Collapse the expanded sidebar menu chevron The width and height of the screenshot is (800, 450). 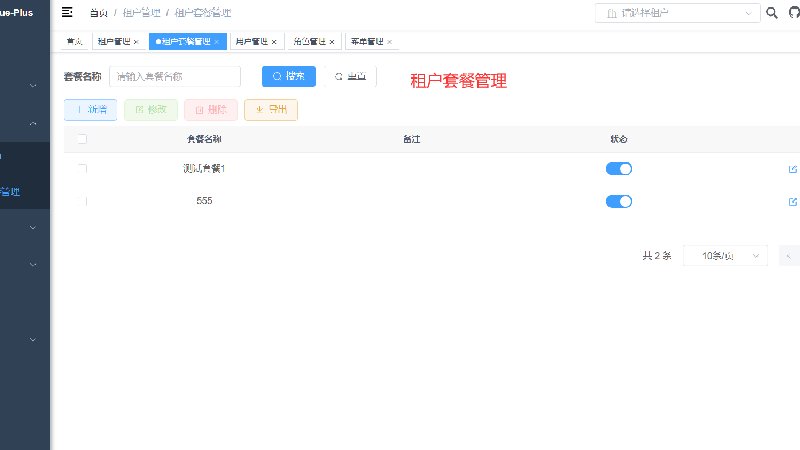[x=33, y=123]
